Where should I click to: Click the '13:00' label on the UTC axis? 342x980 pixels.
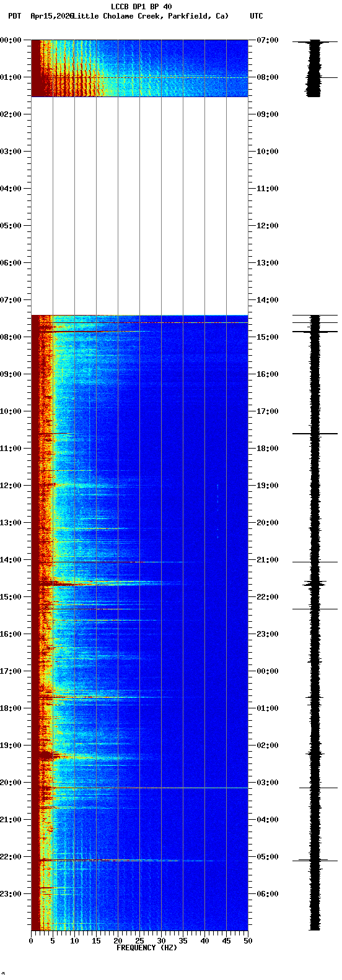click(x=268, y=263)
